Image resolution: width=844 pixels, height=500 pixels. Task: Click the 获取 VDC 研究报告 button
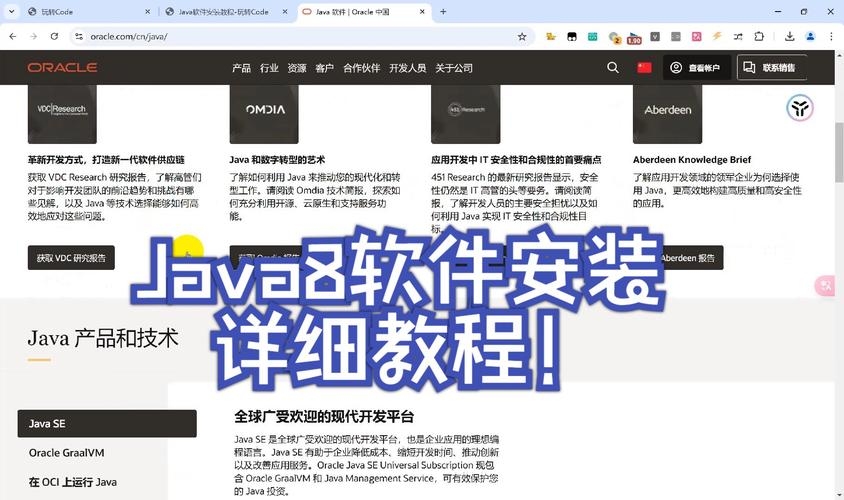pyautogui.click(x=71, y=258)
